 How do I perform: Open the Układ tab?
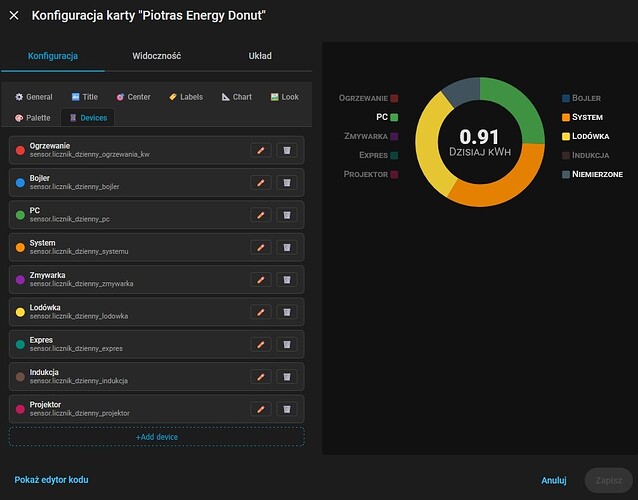pyautogui.click(x=260, y=56)
